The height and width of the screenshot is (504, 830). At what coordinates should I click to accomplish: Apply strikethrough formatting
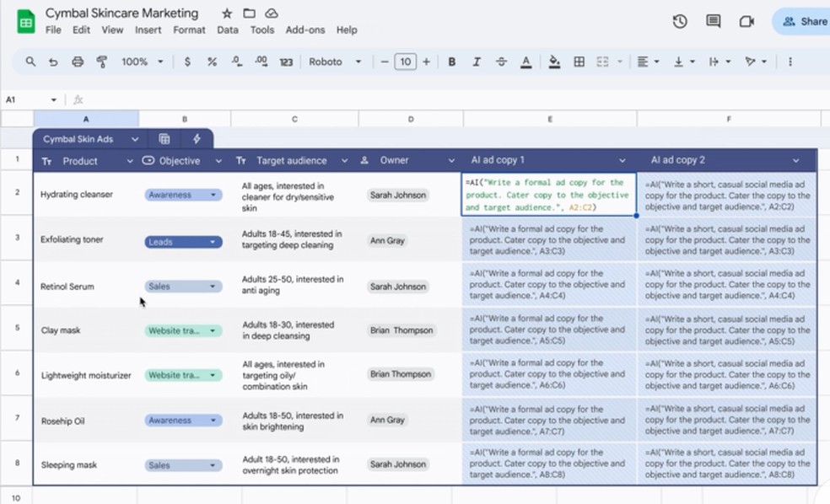pyautogui.click(x=501, y=62)
